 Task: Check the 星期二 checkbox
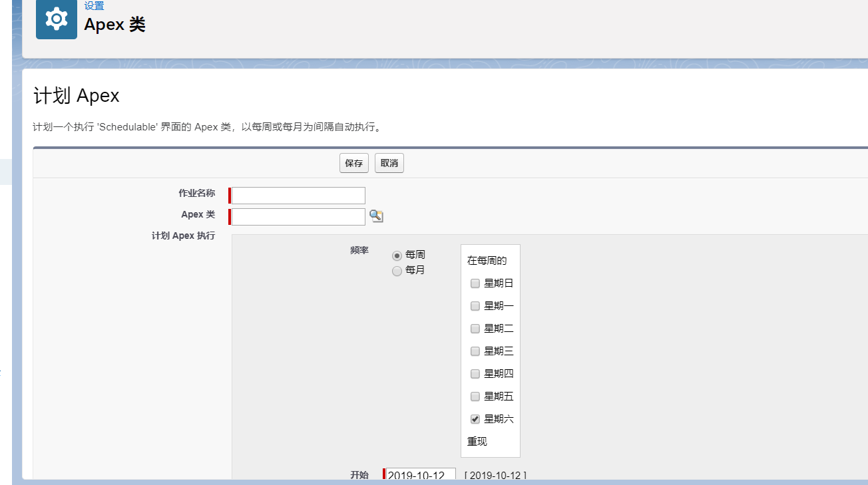click(x=475, y=329)
